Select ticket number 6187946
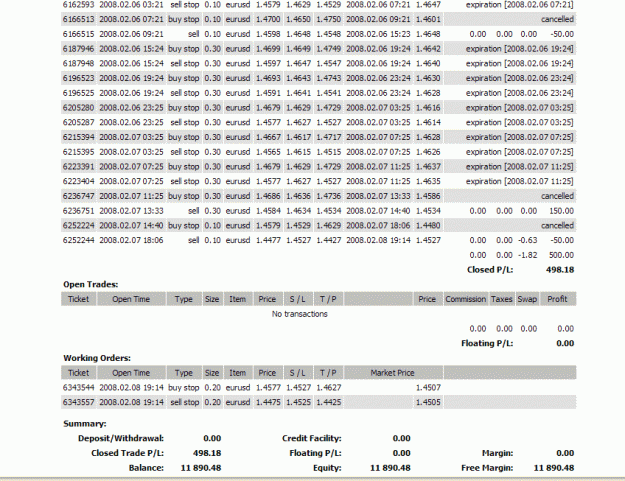The image size is (625, 481). pos(79,49)
